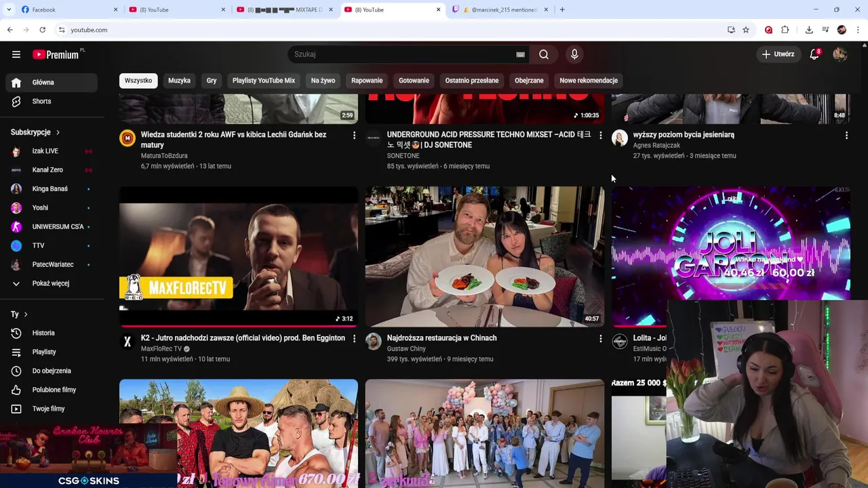Select the Wszystko filter chip
This screenshot has width=868, height=488.
pyautogui.click(x=138, y=81)
